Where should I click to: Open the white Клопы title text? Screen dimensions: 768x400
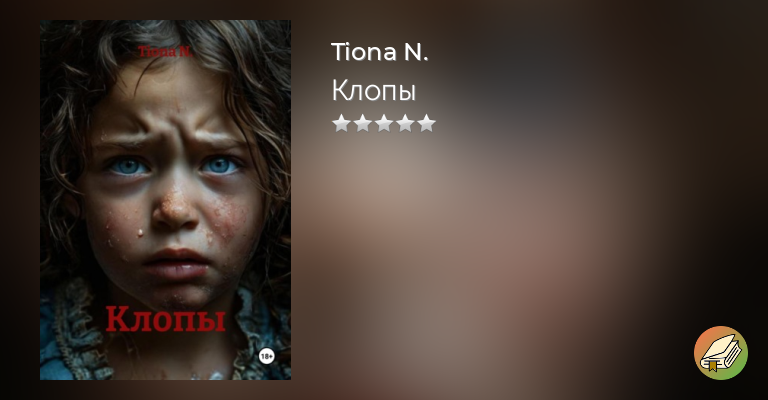(x=374, y=91)
